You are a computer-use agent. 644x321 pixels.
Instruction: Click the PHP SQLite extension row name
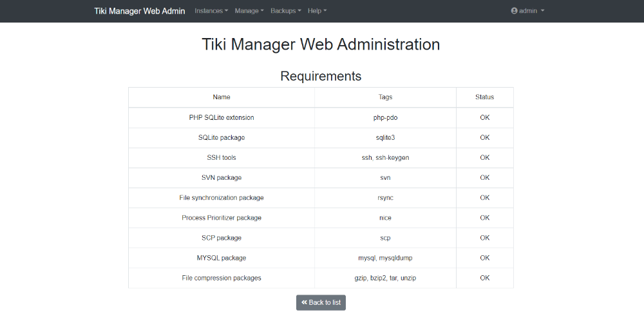click(222, 117)
